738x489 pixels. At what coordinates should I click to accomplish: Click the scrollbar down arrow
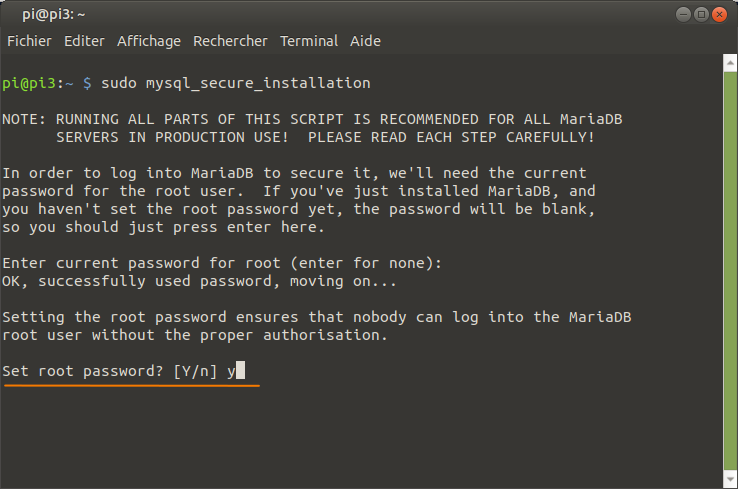730,480
